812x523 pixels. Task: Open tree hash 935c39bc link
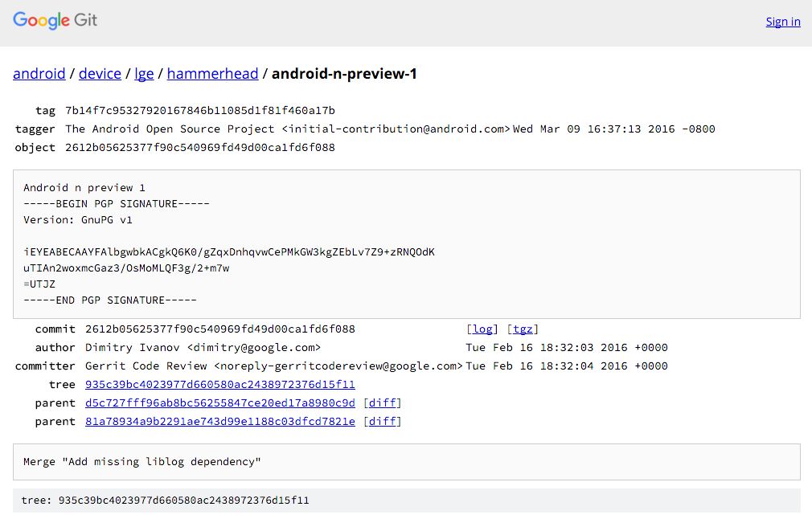pyautogui.click(x=220, y=384)
